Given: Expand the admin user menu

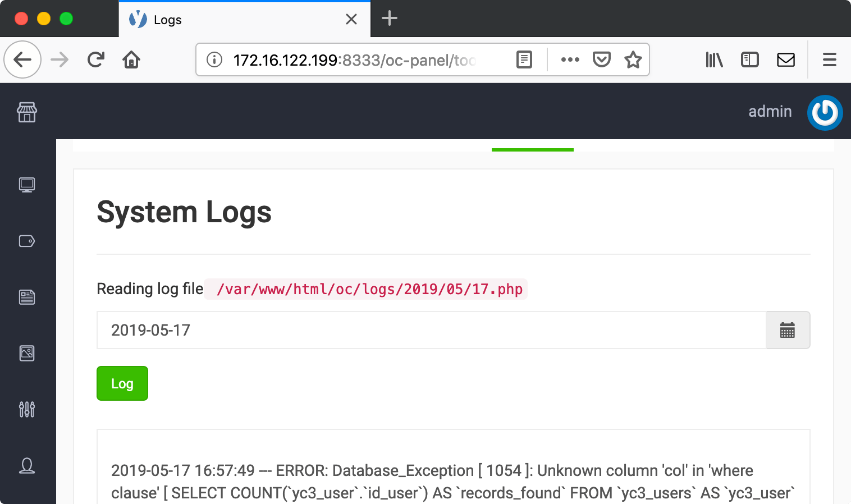Looking at the screenshot, I should click(x=770, y=112).
